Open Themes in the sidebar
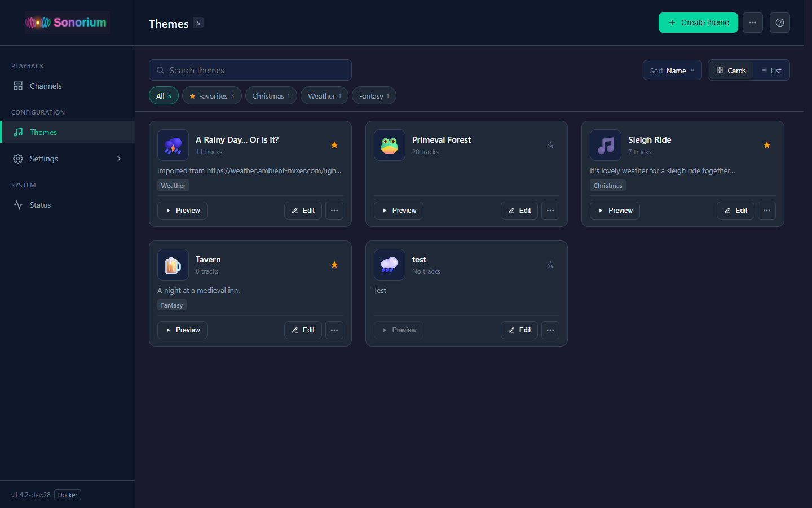The height and width of the screenshot is (508, 812). click(67, 132)
